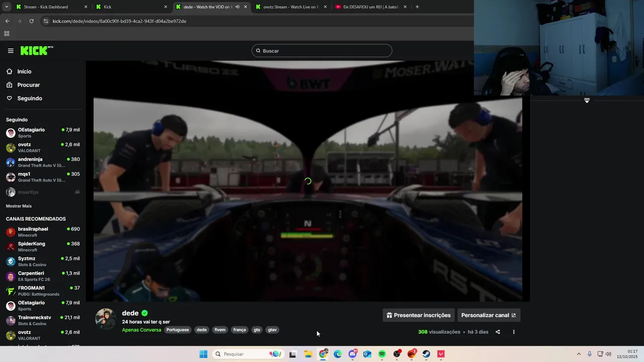Select the gtav tag
This screenshot has height=362, width=644.
pyautogui.click(x=272, y=330)
